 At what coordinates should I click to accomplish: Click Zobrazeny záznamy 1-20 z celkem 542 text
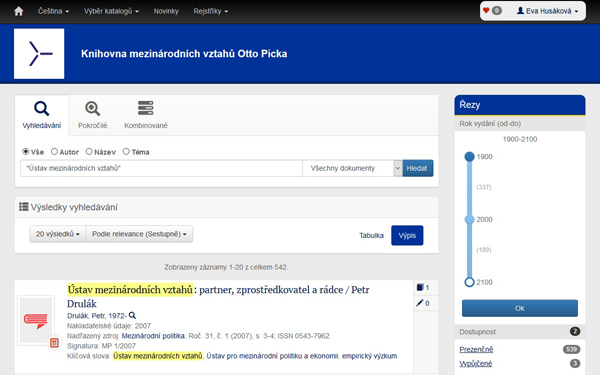(x=226, y=267)
